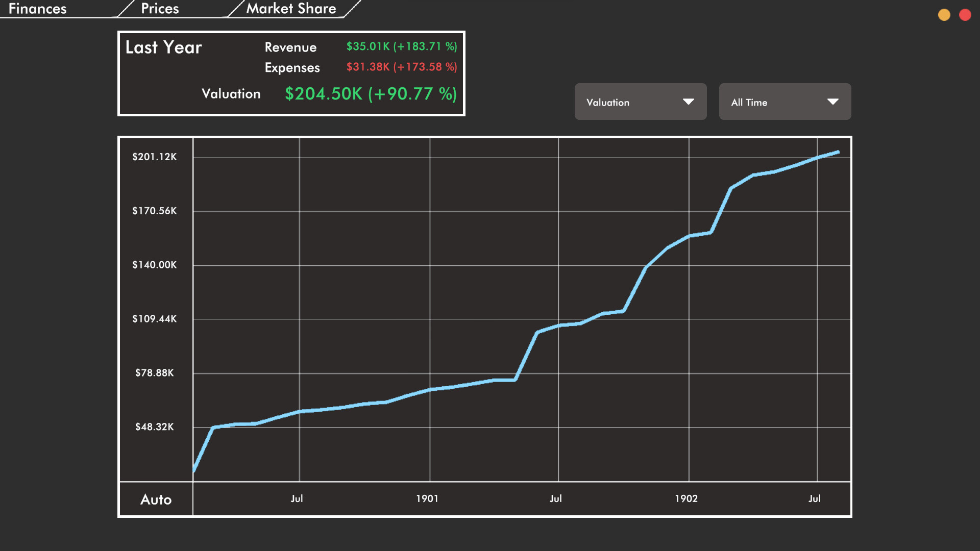Image resolution: width=980 pixels, height=551 pixels.
Task: Click the Last Year heading
Action: [x=164, y=47]
